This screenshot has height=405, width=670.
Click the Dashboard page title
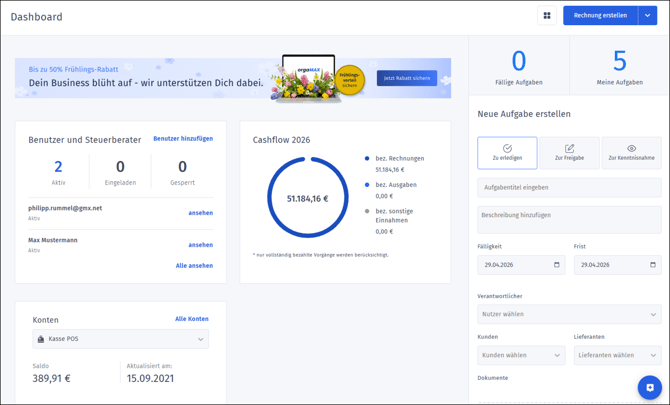36,17
